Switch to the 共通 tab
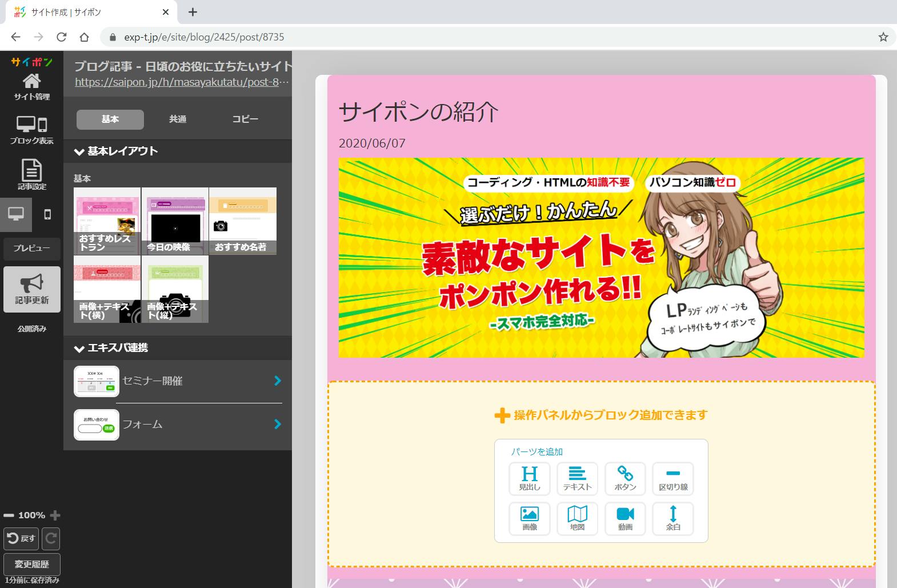Viewport: 897px width, 588px height. tap(178, 119)
